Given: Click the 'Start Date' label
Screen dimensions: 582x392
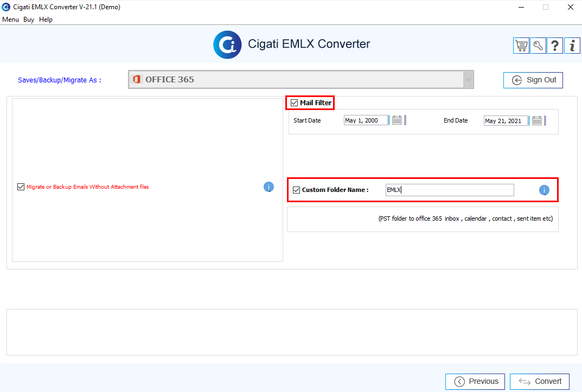Looking at the screenshot, I should click(307, 120).
